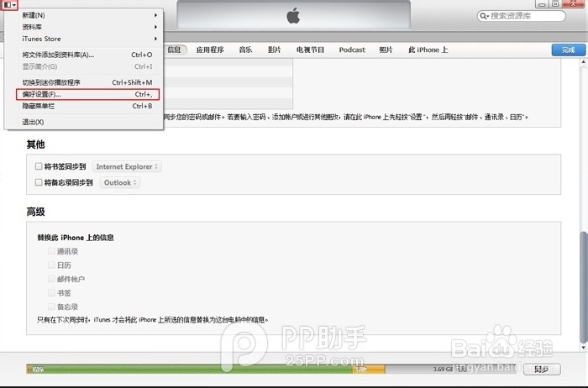
Task: Open 偏好设置(F)... from the menu
Action: coord(88,94)
